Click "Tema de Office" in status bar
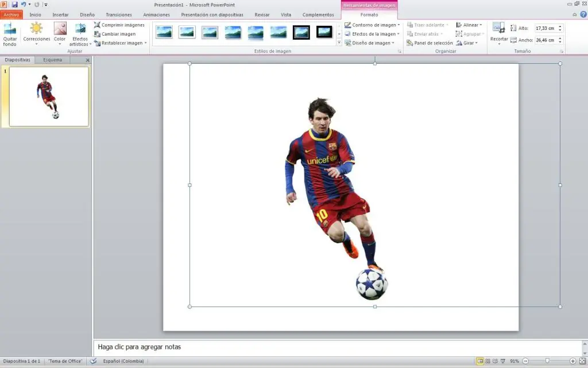Viewport: 588px width, 368px height. tap(65, 361)
